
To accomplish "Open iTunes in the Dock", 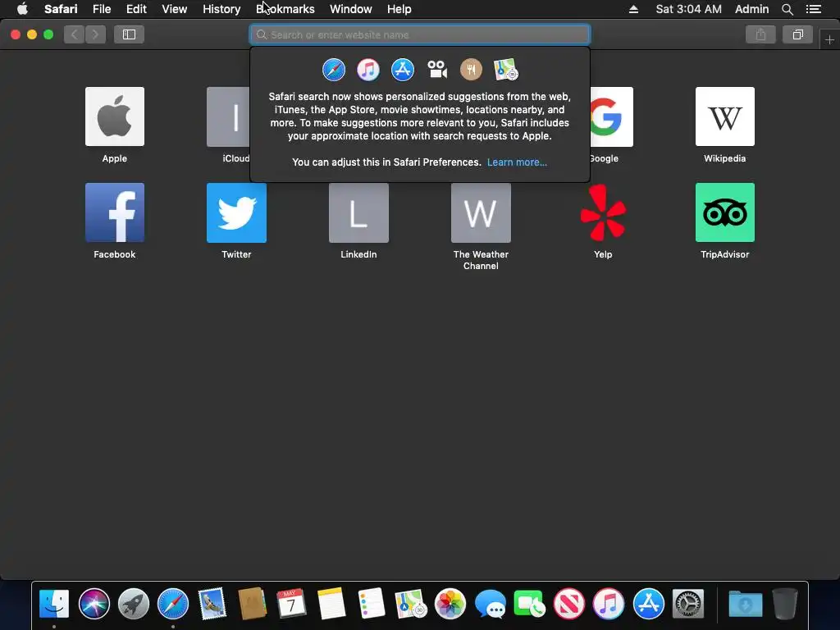I will tap(609, 604).
